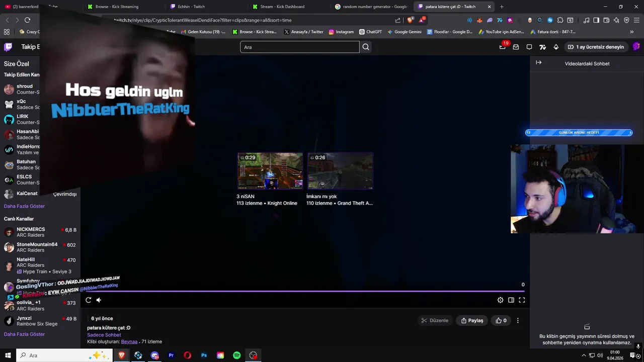Click the Brave Shields lion icon
Viewport: 644px width, 362px height.
click(410, 20)
